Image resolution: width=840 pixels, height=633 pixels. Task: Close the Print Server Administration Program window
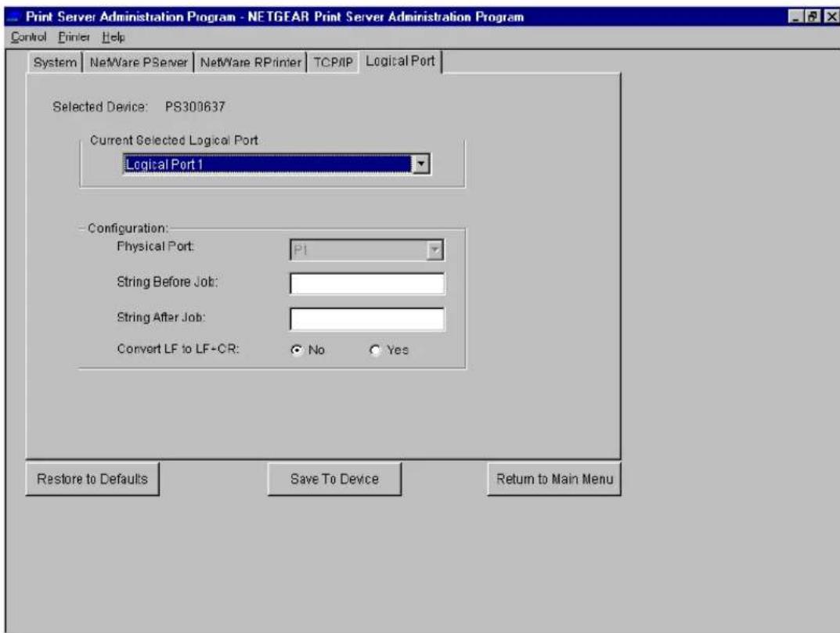831,17
